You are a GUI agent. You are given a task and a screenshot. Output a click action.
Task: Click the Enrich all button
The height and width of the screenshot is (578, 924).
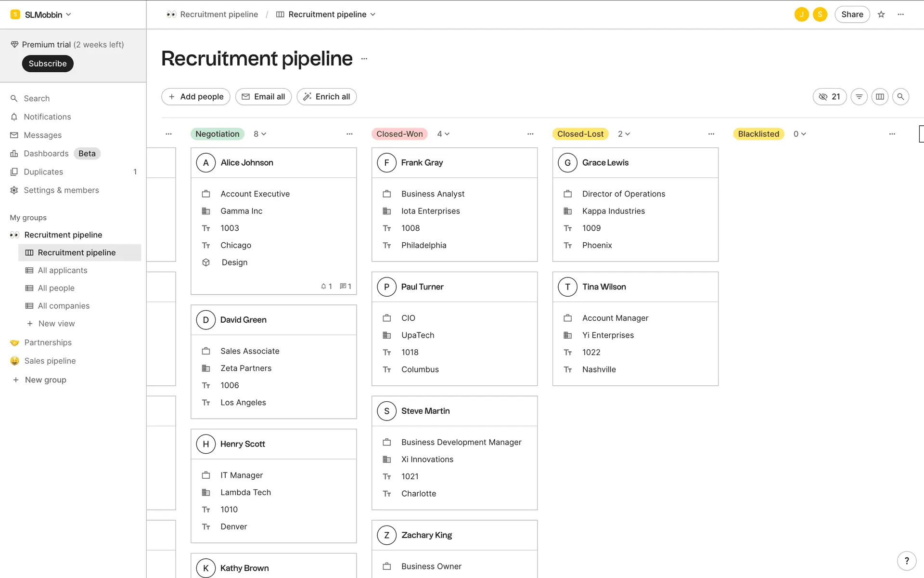[x=327, y=97]
